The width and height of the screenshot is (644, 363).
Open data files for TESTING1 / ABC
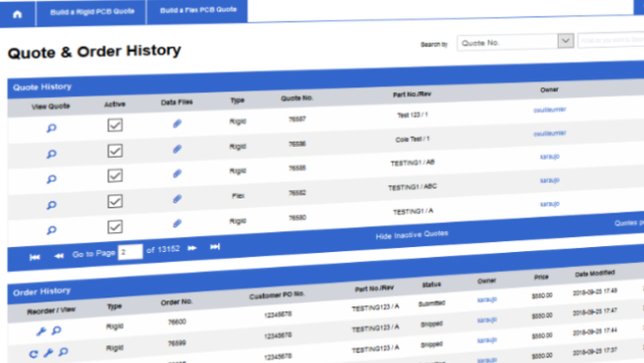177,199
